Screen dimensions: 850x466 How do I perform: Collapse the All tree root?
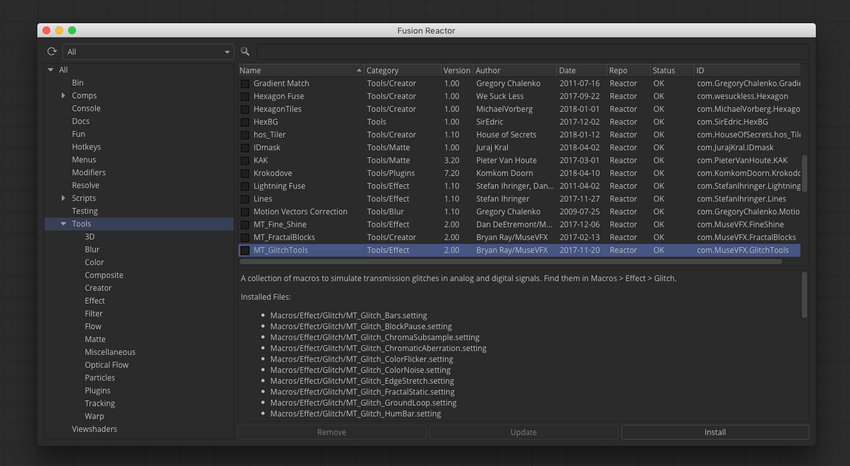[50, 70]
